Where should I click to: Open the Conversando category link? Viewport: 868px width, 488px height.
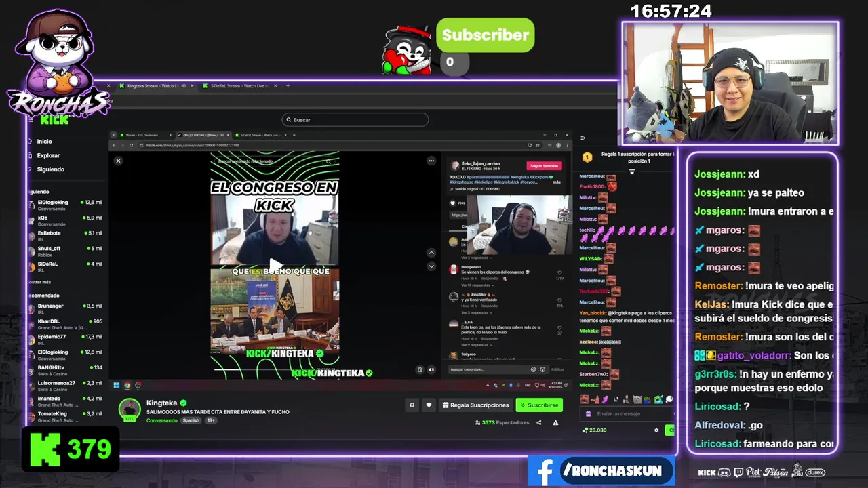[x=162, y=420]
